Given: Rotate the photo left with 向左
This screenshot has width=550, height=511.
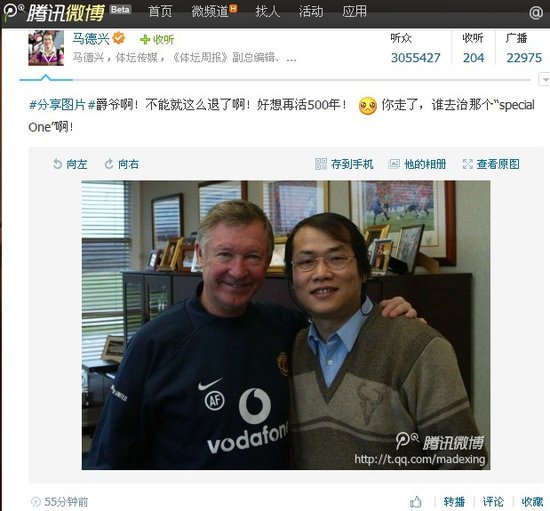Looking at the screenshot, I should click(x=70, y=164).
